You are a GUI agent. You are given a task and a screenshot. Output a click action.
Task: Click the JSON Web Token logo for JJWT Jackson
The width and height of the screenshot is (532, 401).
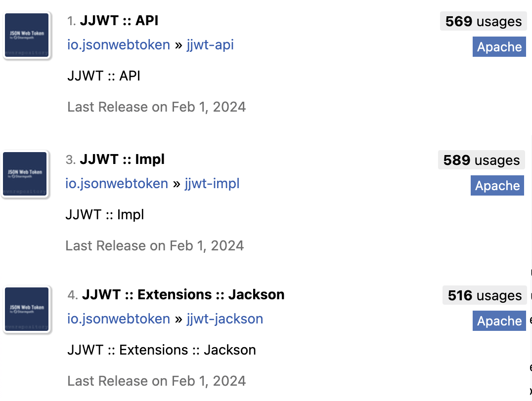(27, 309)
